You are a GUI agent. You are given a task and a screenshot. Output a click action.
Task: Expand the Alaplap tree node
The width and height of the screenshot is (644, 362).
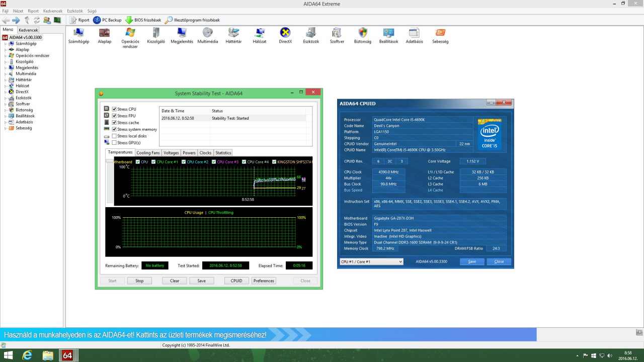pos(6,50)
